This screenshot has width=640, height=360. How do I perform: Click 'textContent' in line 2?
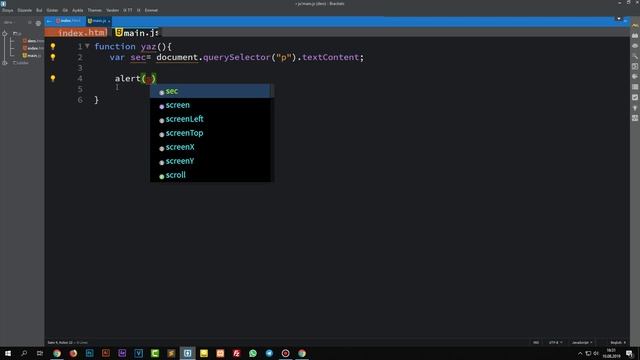tap(331, 57)
